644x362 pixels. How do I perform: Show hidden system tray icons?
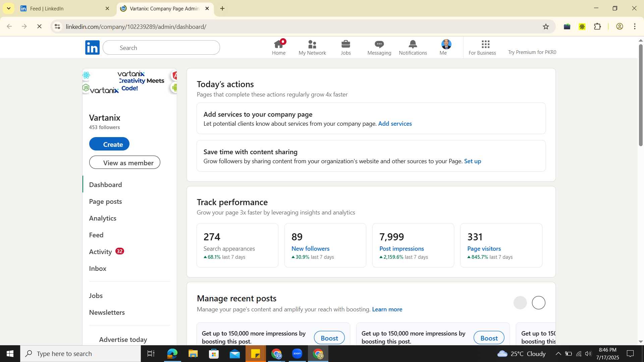558,354
